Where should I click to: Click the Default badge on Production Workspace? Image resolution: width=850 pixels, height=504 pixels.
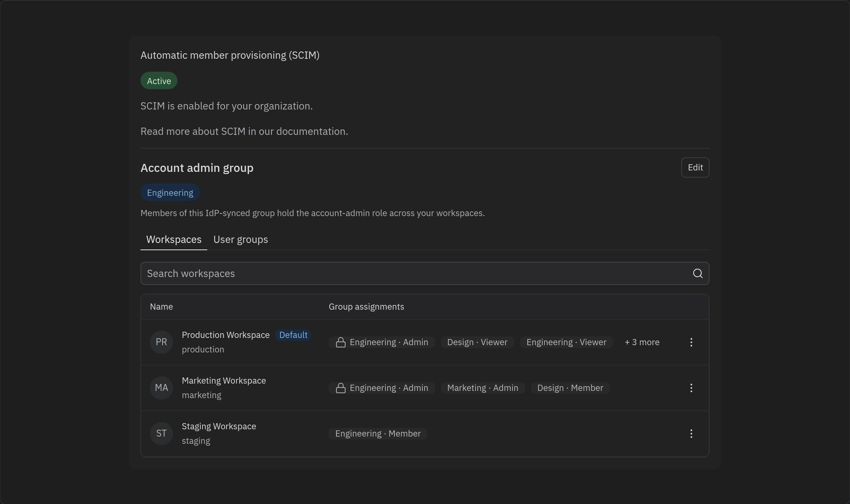(x=293, y=335)
